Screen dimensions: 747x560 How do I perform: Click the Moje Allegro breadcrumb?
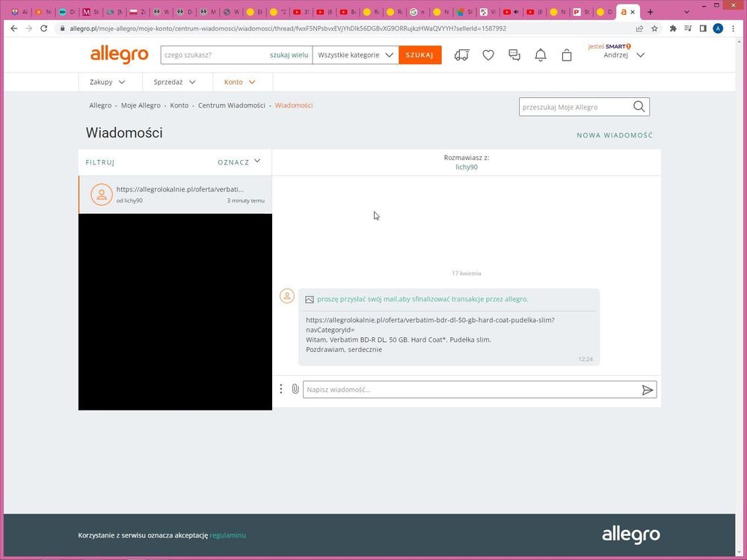coord(141,105)
